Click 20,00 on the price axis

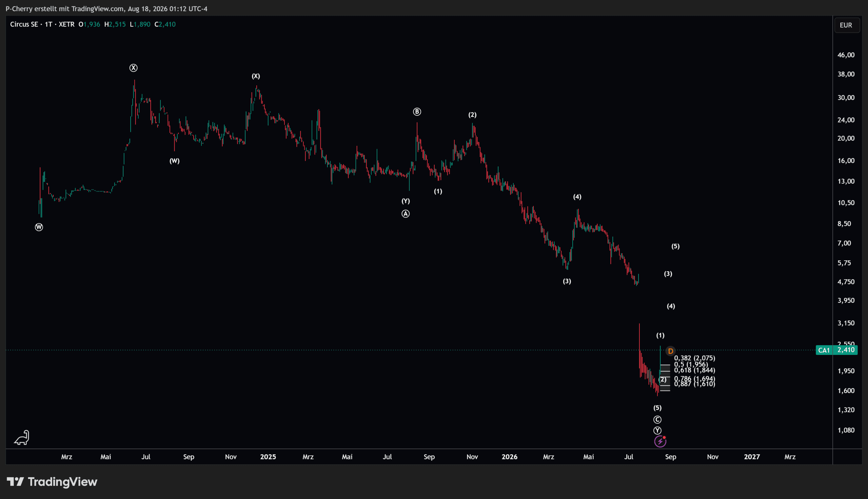(846, 138)
